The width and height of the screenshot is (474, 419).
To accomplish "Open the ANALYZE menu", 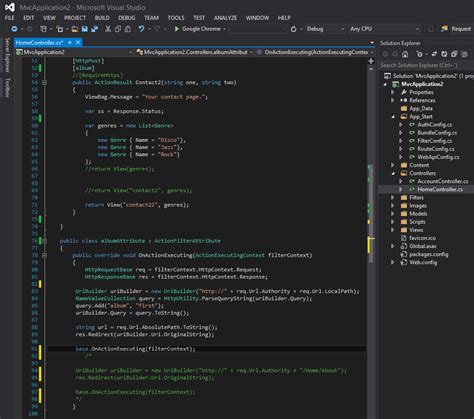I will click(x=225, y=18).
